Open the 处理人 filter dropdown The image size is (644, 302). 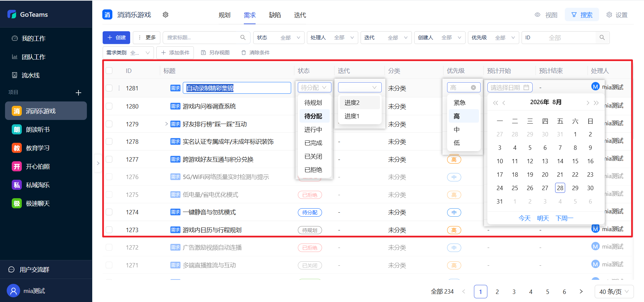point(332,38)
